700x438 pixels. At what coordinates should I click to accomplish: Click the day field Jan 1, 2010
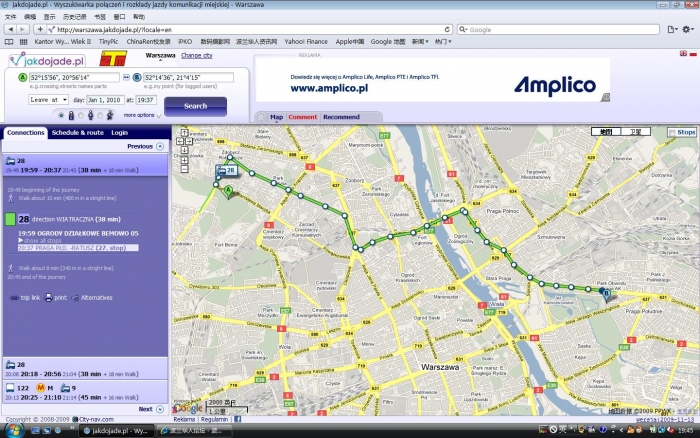tap(104, 100)
